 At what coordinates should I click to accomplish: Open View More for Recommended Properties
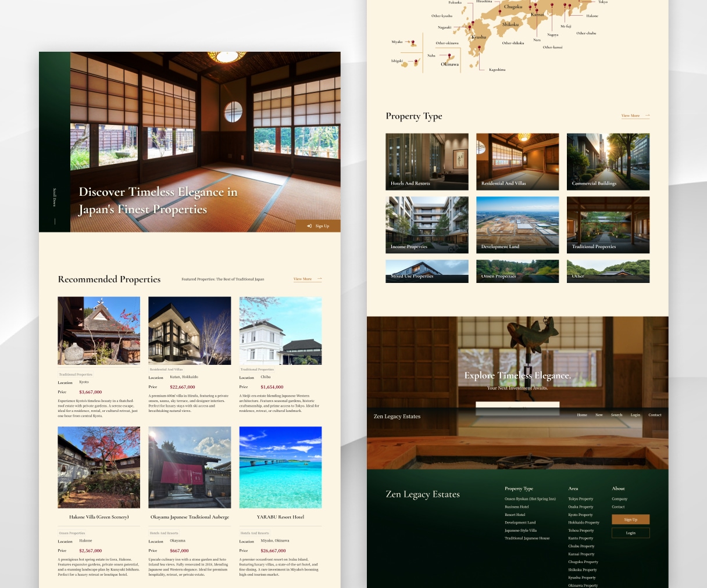[308, 279]
